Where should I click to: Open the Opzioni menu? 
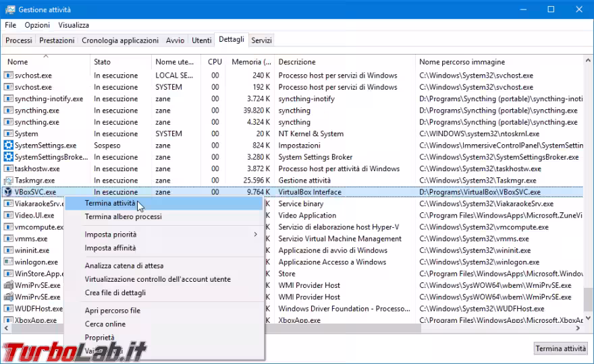click(x=37, y=25)
